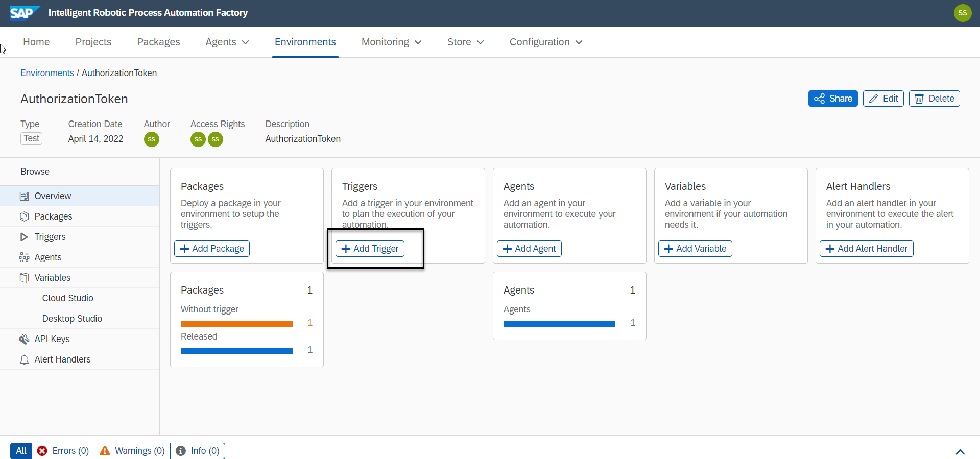Click the red Errors icon in footer
The width and height of the screenshot is (980, 459).
coord(42,451)
